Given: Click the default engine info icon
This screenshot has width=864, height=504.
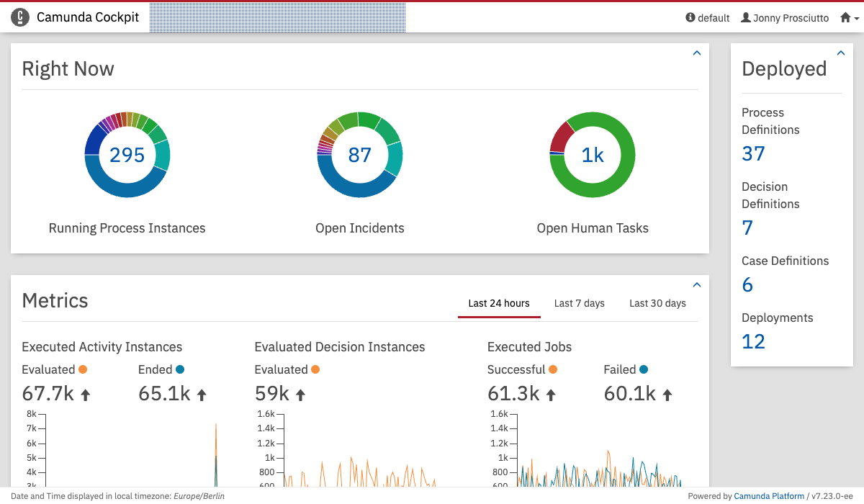Looking at the screenshot, I should coord(690,17).
